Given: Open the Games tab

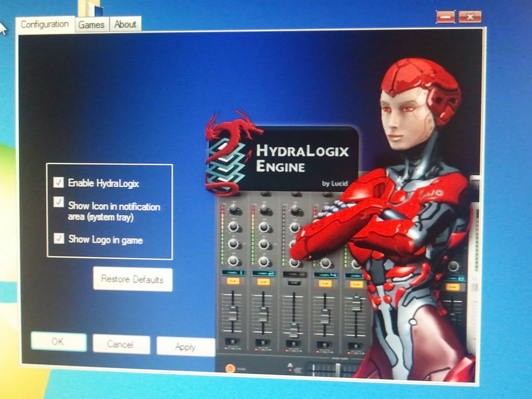Looking at the screenshot, I should point(91,25).
